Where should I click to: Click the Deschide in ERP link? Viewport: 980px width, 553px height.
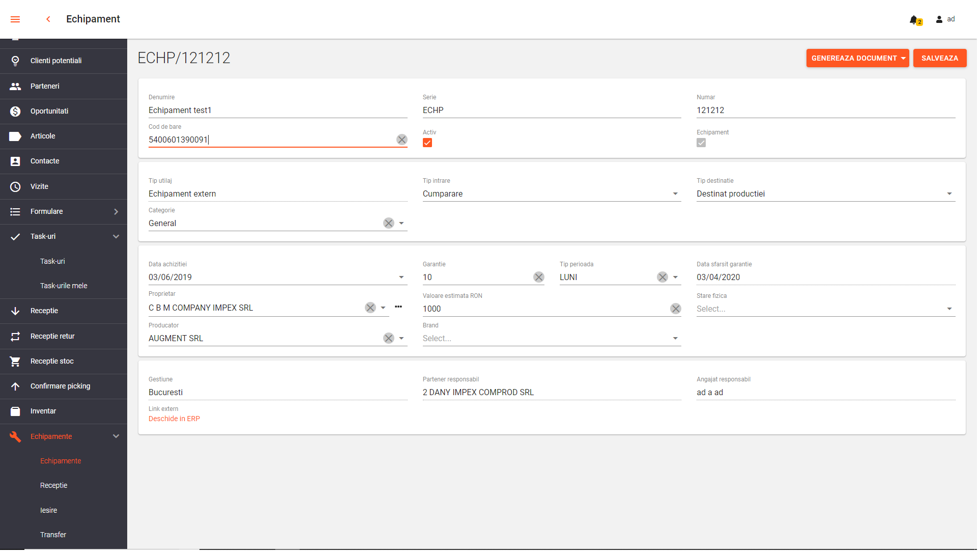(x=175, y=420)
